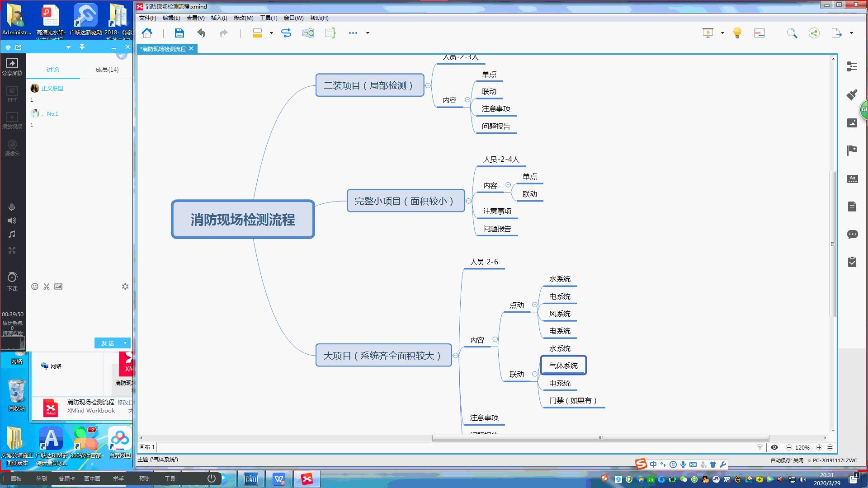
Task: Collapse the 内容 node under 二装项目
Action: (x=467, y=100)
